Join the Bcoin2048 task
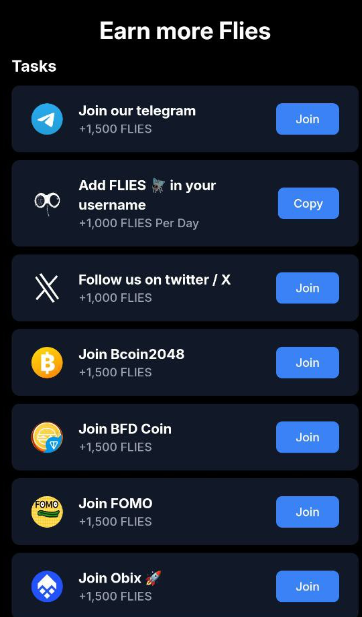This screenshot has width=362, height=617. [307, 362]
